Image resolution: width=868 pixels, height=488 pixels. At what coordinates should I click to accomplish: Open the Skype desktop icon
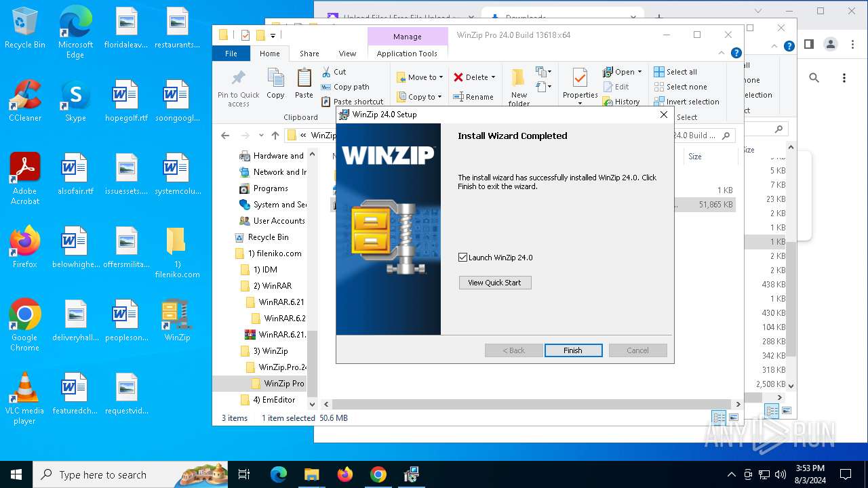[75, 102]
